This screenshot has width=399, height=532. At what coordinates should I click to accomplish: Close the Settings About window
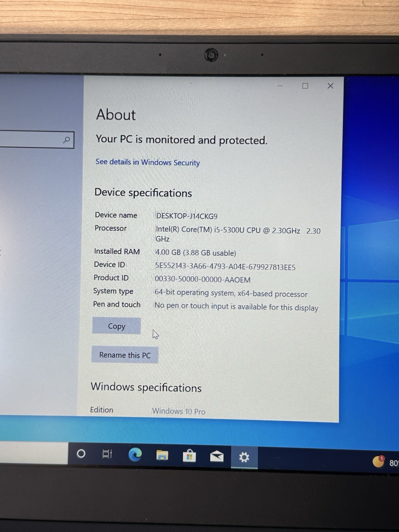330,86
